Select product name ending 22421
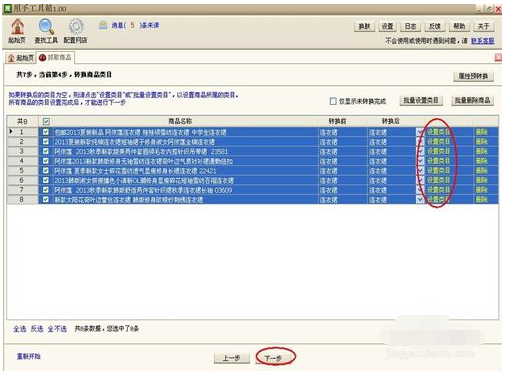517x375 pixels. tap(135, 171)
